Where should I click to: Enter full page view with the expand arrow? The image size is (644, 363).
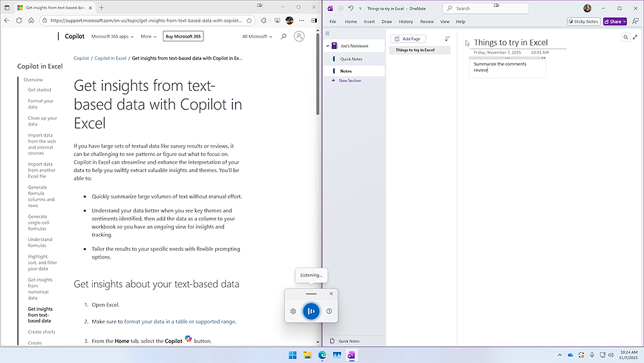636,38
